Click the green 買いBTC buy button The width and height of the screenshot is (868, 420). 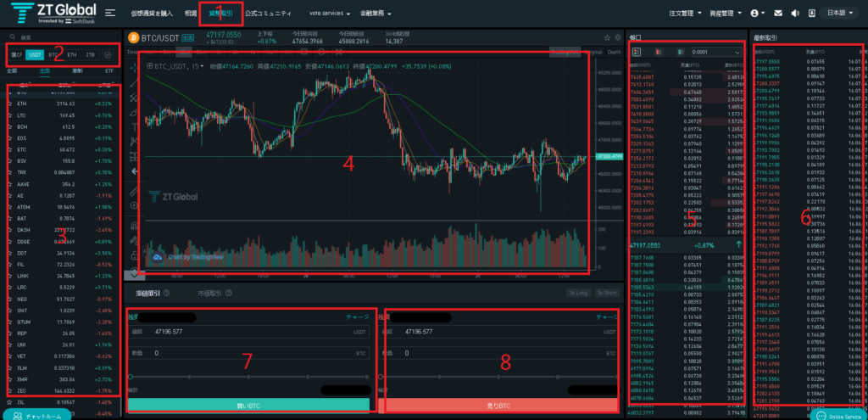[x=248, y=405]
